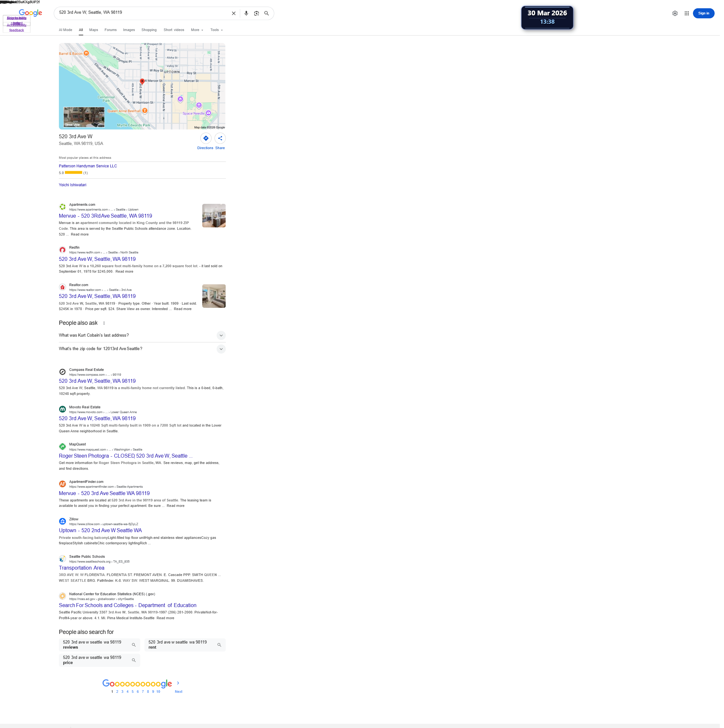Switch to the Images tab
Viewport: 724px width, 728px height.
[130, 30]
